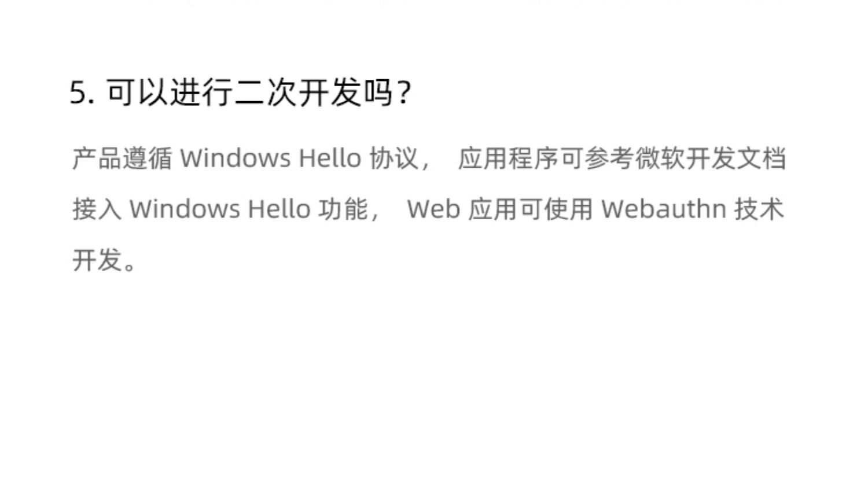Select the word "协议"
This screenshot has width=868, height=491.
(394, 158)
